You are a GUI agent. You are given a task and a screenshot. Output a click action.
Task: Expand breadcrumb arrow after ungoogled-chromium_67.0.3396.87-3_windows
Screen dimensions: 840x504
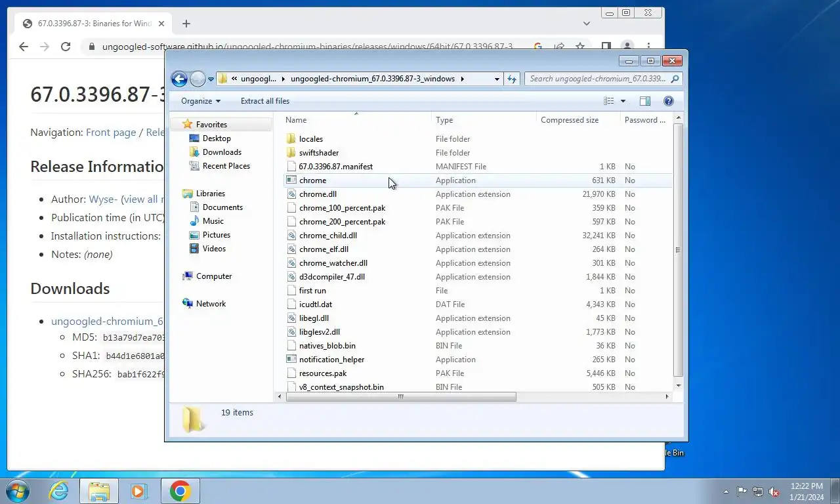tap(462, 79)
